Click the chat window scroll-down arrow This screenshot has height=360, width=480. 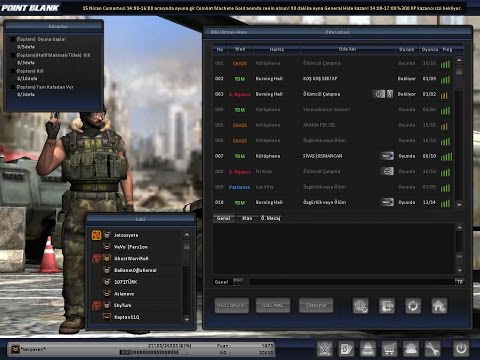click(459, 270)
